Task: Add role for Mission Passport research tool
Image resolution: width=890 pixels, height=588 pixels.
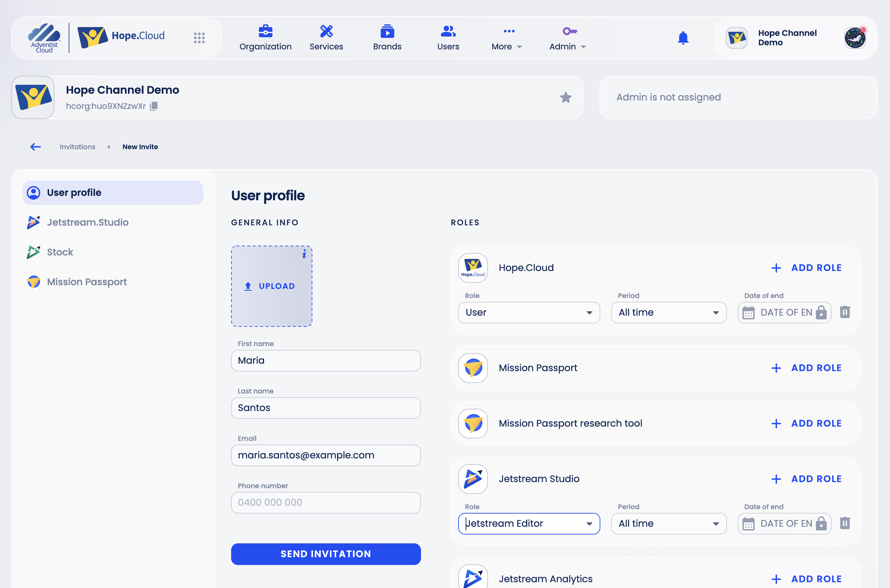Action: tap(806, 423)
